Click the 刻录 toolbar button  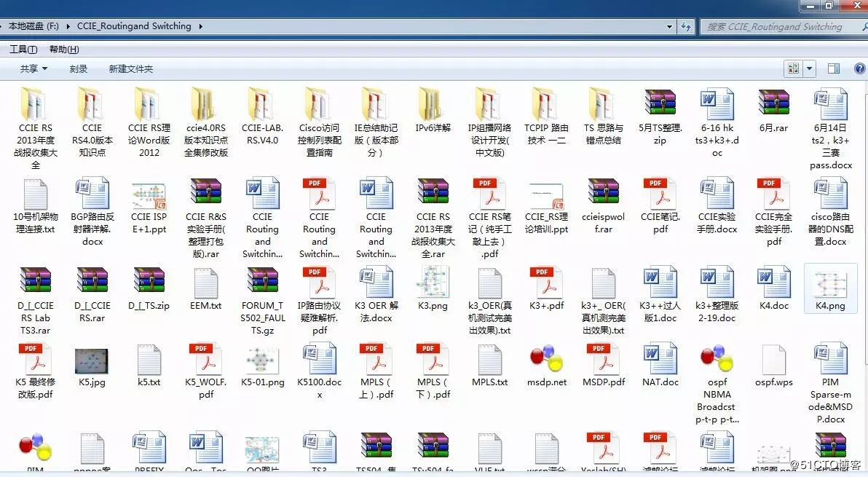tap(79, 68)
